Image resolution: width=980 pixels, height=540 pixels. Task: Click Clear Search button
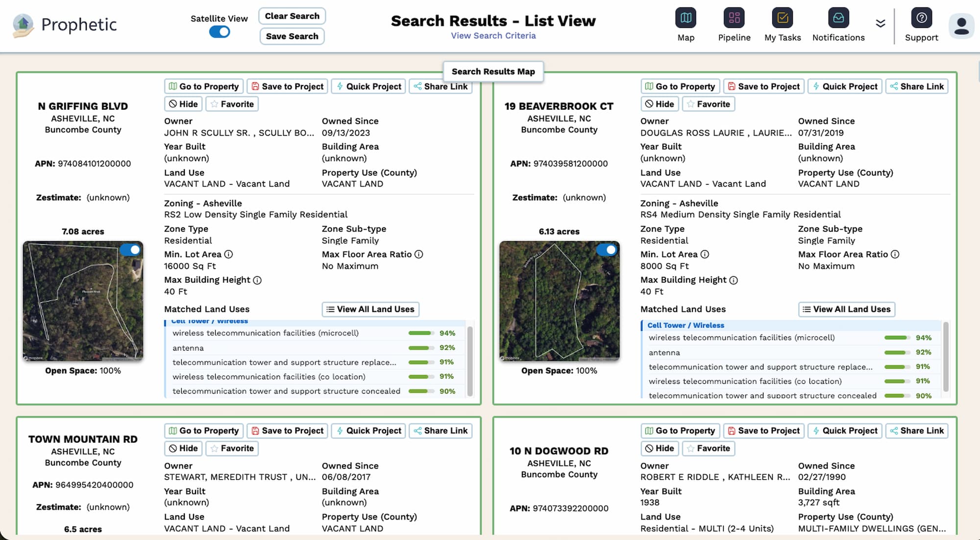[292, 16]
